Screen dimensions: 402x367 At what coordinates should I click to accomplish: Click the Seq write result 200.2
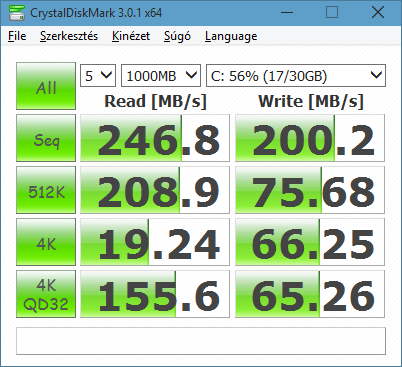click(310, 138)
